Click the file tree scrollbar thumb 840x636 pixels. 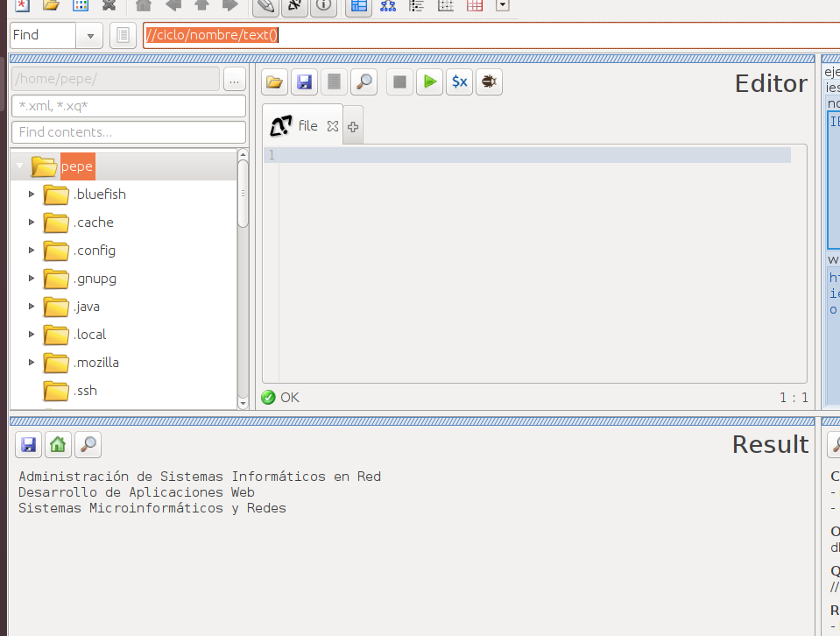244,194
